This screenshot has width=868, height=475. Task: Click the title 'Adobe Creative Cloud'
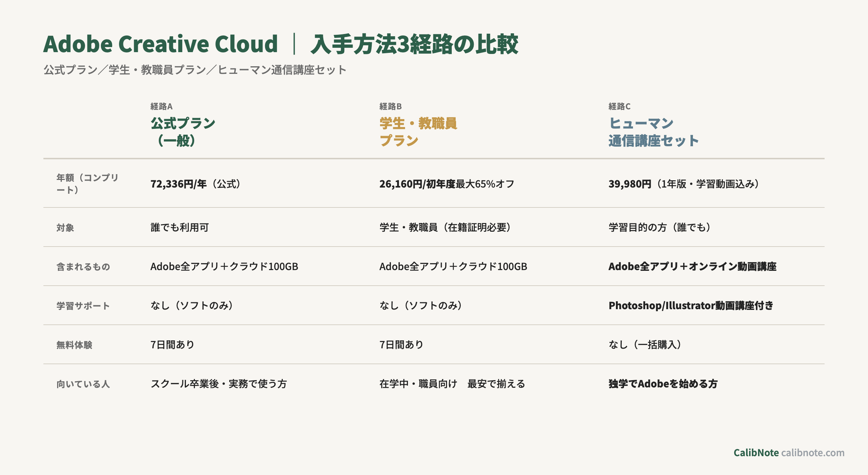[161, 44]
